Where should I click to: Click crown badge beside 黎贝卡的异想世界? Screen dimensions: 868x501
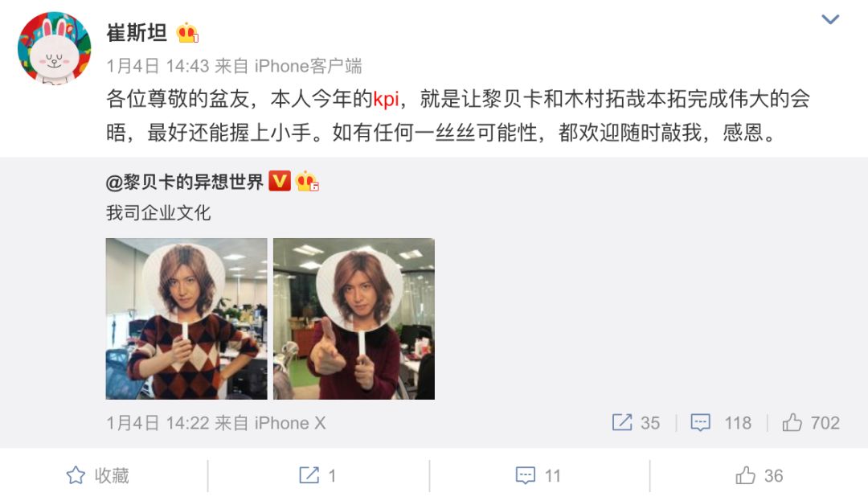[x=307, y=181]
